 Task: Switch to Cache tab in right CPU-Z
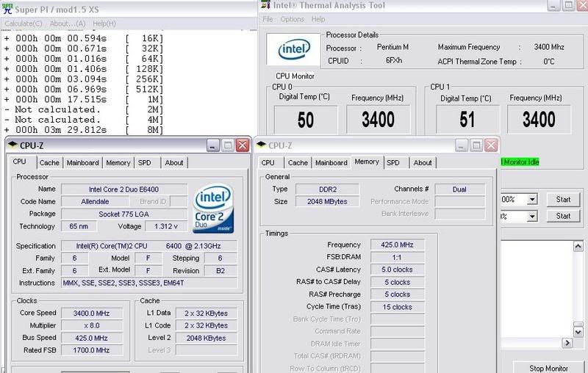(298, 162)
